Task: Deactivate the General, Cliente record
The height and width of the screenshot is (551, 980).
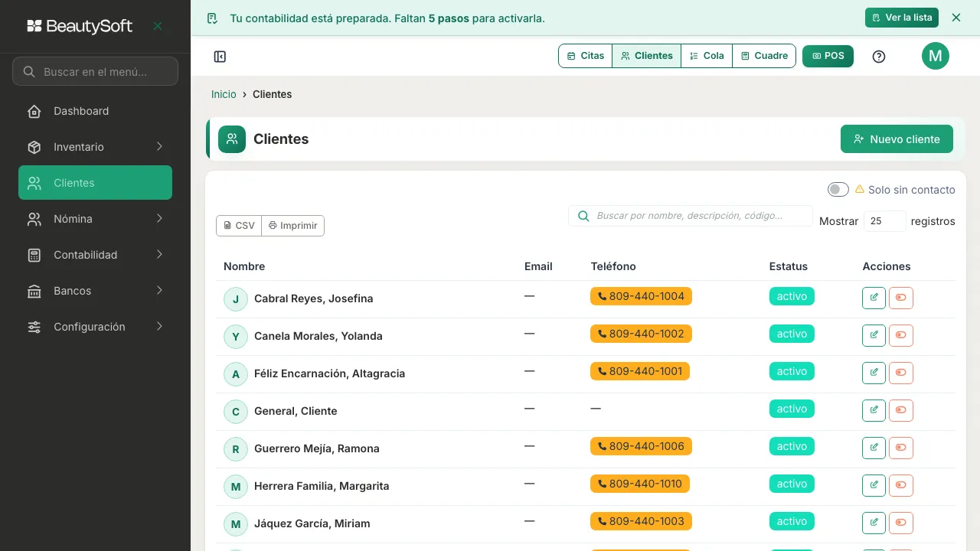Action: click(901, 410)
